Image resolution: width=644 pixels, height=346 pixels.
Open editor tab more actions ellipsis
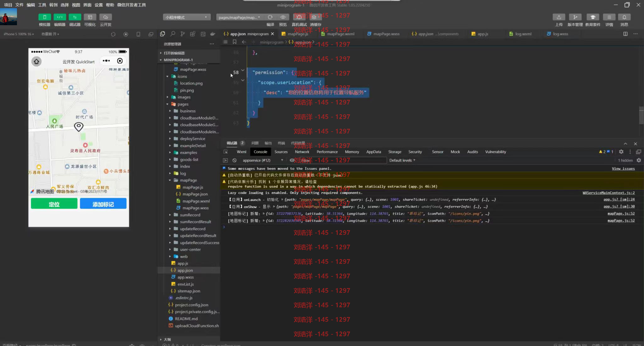coord(636,34)
